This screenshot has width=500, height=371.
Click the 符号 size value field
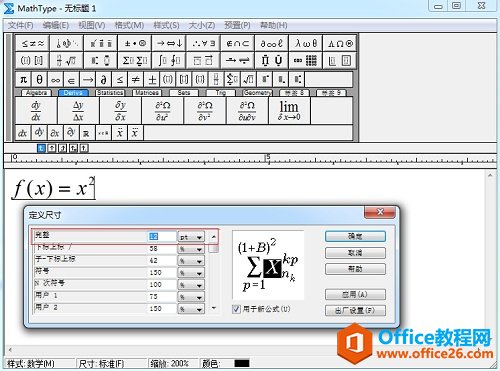pyautogui.click(x=162, y=273)
